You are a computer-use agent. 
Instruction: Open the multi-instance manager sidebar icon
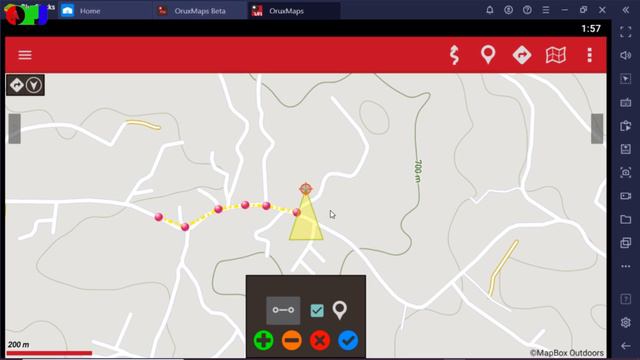[625, 243]
